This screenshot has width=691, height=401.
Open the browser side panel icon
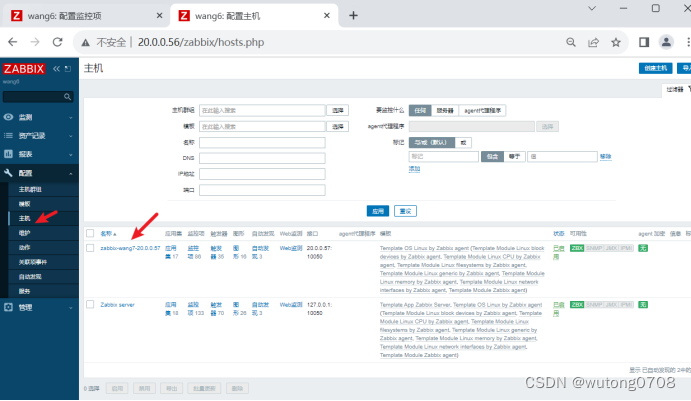[644, 42]
